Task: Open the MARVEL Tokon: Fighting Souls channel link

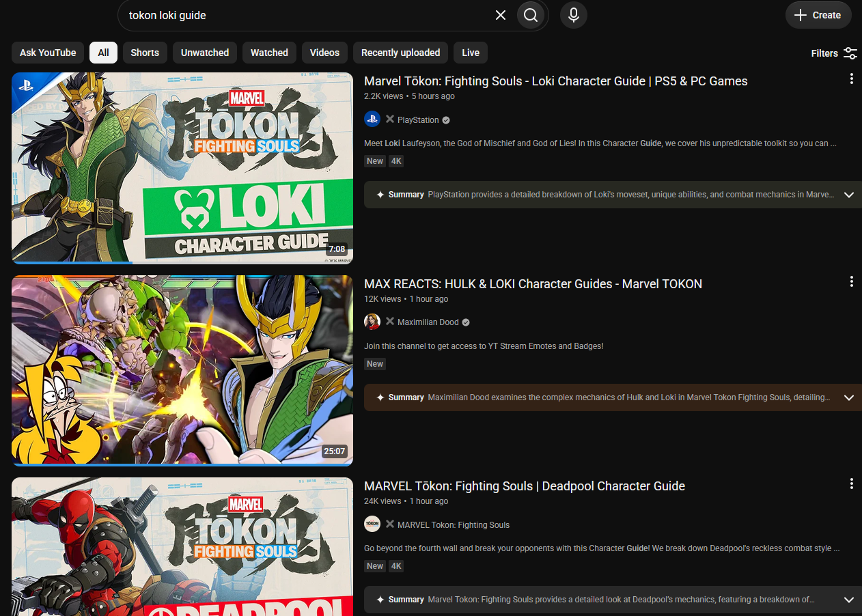Action: [454, 525]
